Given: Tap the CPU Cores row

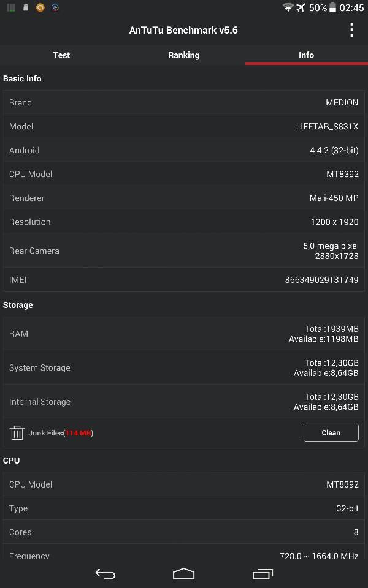Looking at the screenshot, I should point(183,532).
